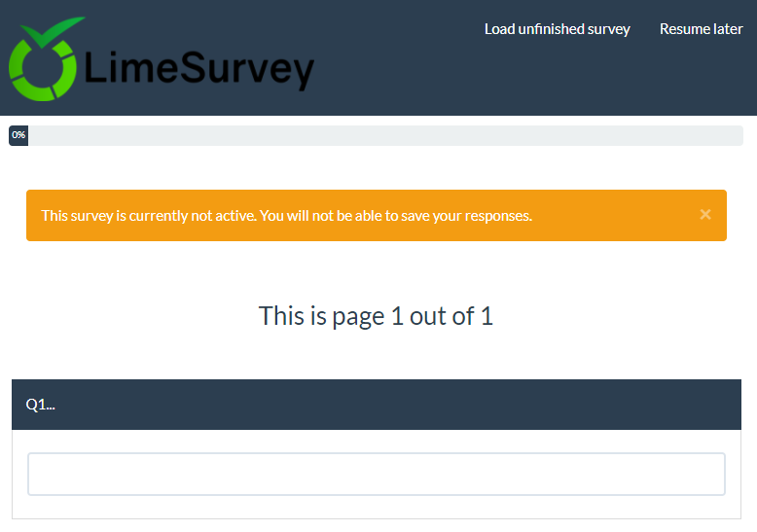The width and height of the screenshot is (757, 532).
Task: Click the LimeSurvey wordmark text
Action: click(x=199, y=70)
